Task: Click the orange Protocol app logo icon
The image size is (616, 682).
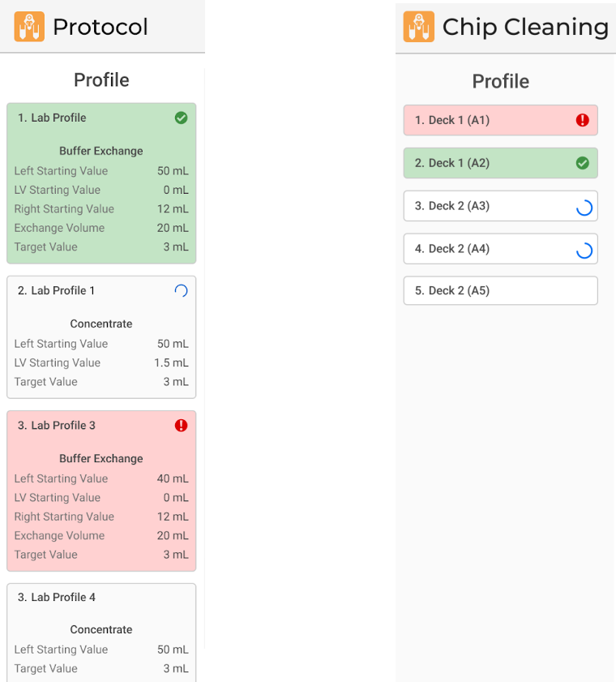Action: tap(29, 27)
